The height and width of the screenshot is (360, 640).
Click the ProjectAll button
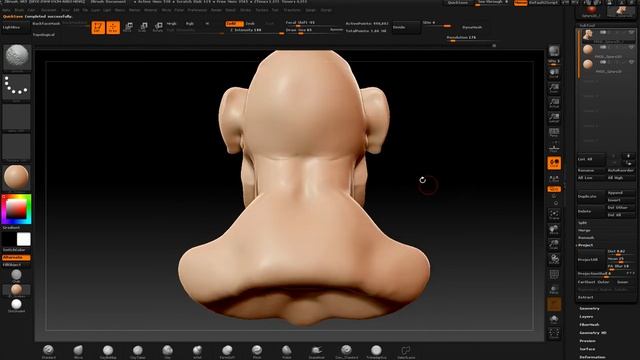point(590,260)
